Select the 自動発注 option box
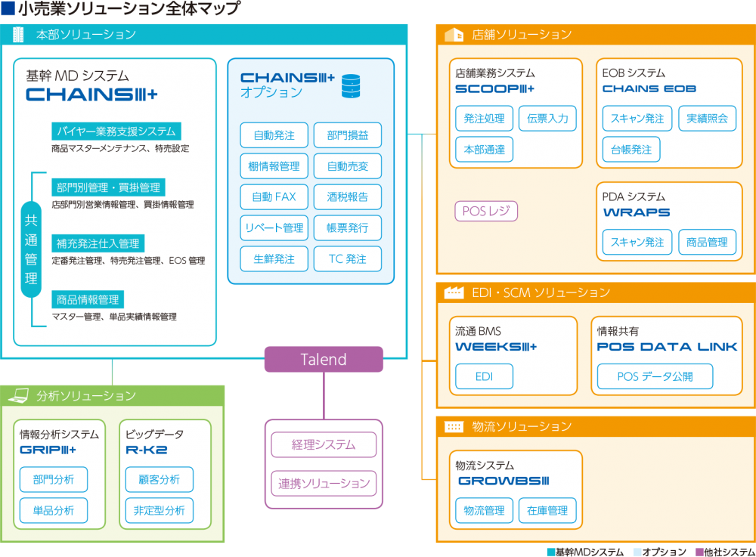756x557 pixels. (274, 135)
